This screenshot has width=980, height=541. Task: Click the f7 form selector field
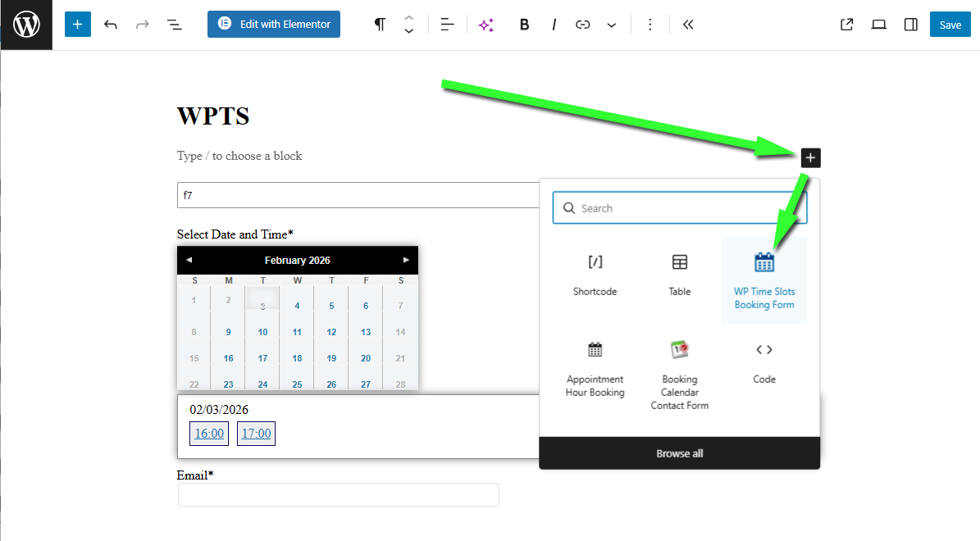point(358,195)
